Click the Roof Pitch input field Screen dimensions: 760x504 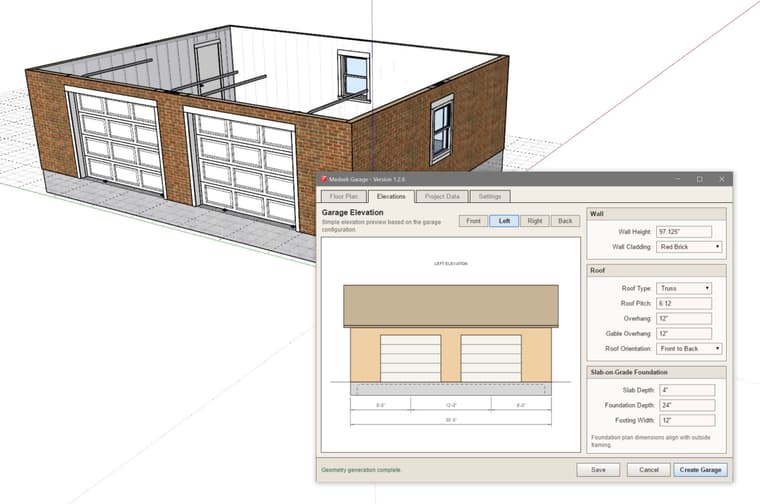[x=684, y=303]
